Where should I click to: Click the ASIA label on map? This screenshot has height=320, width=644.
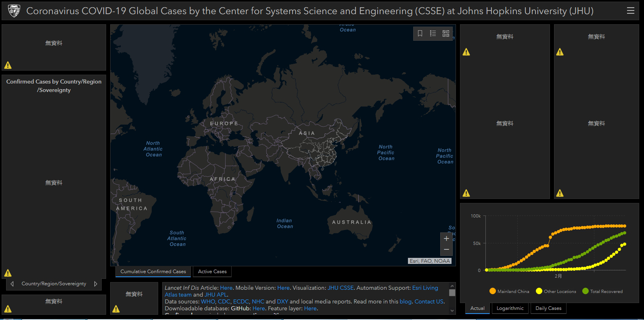[307, 133]
